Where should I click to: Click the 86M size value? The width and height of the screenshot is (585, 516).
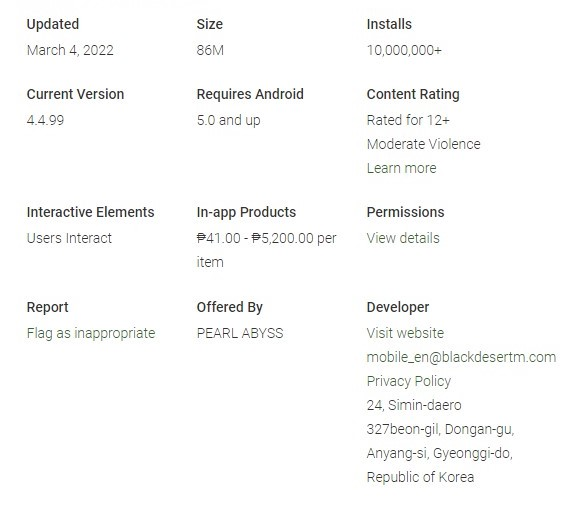[210, 50]
